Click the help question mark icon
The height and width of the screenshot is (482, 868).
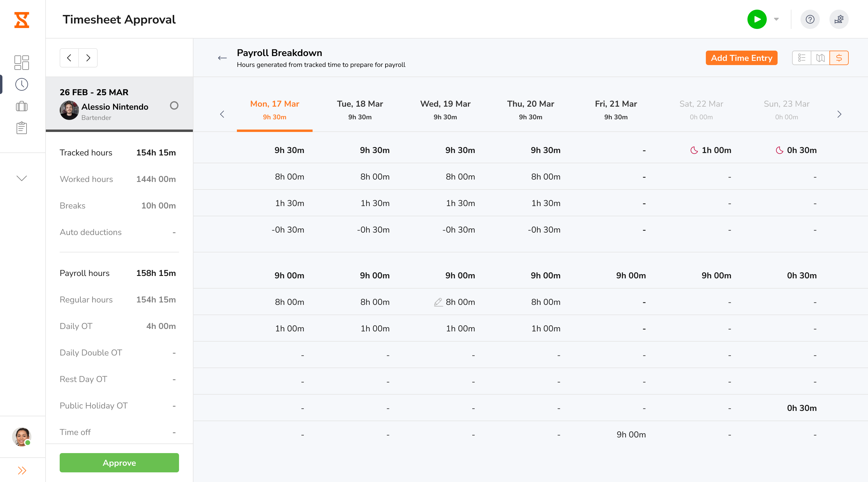click(810, 19)
